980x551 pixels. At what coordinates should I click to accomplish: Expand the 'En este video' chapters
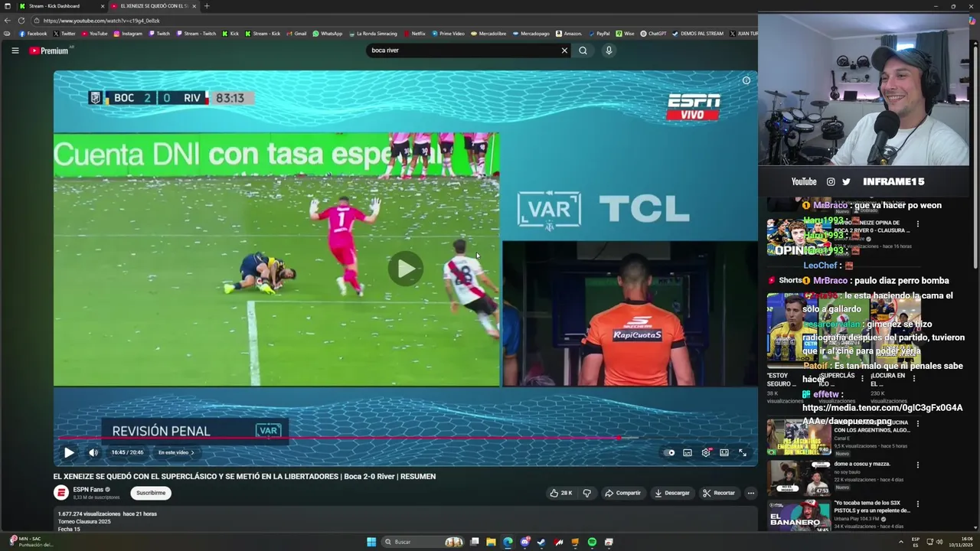[x=176, y=452]
